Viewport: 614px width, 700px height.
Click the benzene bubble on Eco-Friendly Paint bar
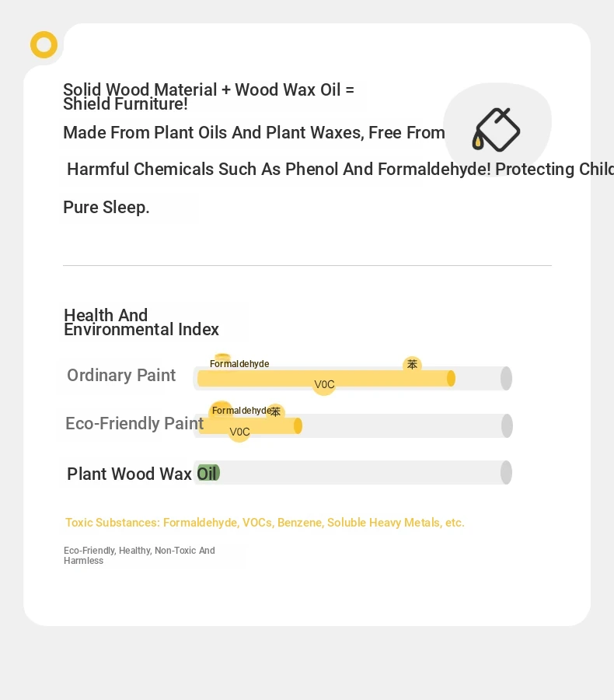[x=275, y=411]
